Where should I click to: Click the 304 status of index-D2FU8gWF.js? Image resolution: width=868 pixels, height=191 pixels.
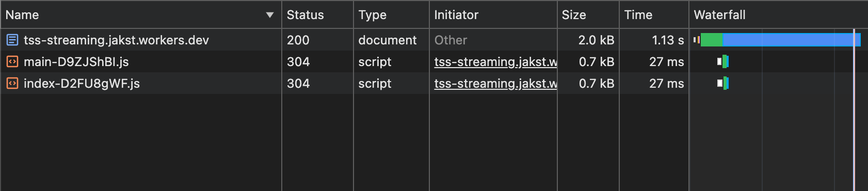(x=298, y=83)
